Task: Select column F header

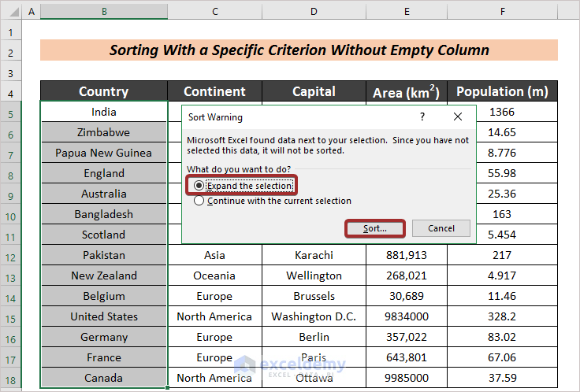Action: click(x=502, y=13)
